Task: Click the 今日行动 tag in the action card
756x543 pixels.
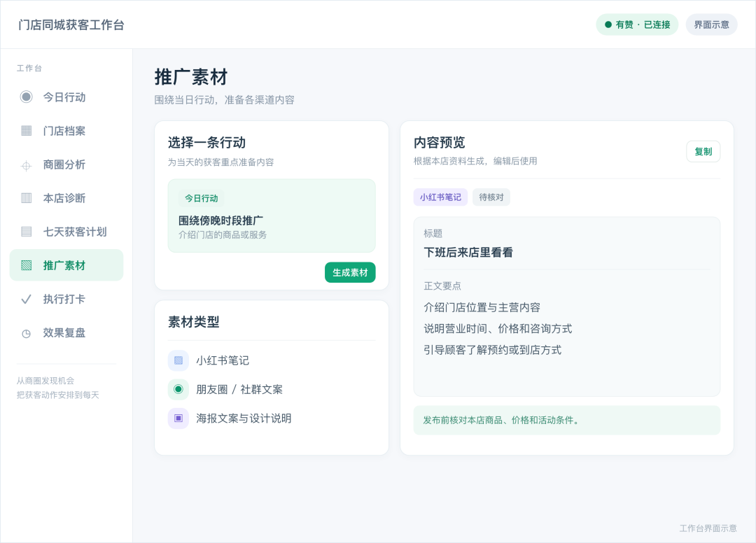Action: (202, 198)
